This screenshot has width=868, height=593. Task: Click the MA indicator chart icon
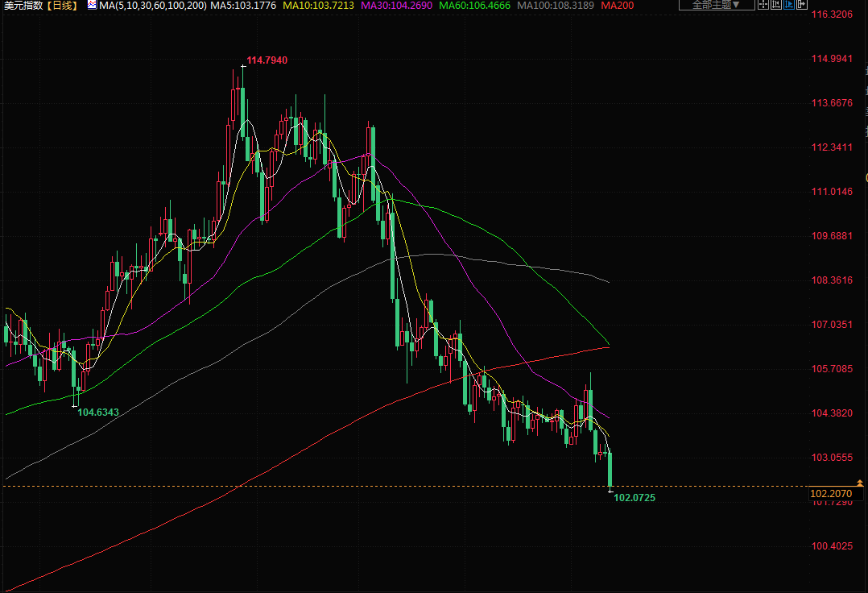[x=92, y=6]
